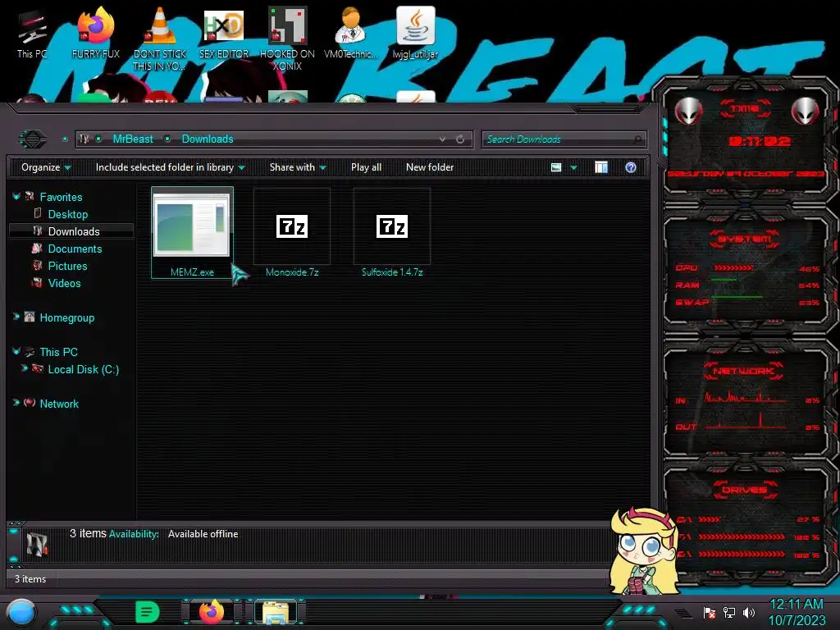
Task: Open the VLC cone desktop shortcut
Action: pos(160,39)
